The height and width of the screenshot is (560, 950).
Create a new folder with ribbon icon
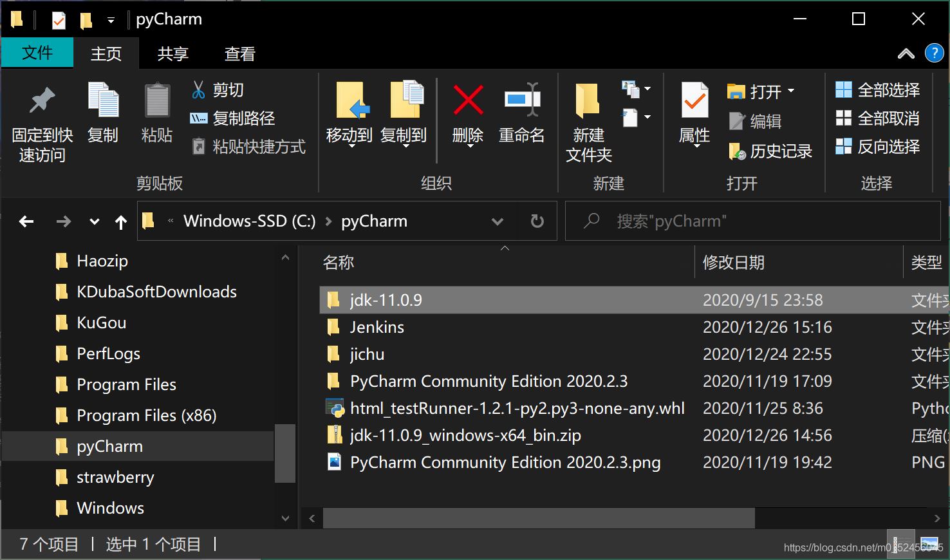pyautogui.click(x=588, y=100)
